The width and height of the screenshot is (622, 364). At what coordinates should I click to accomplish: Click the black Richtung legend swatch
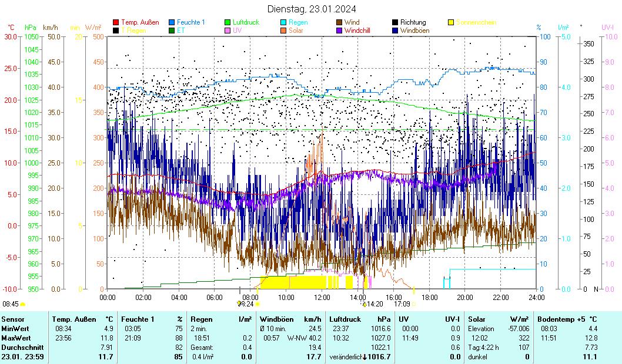(x=394, y=22)
